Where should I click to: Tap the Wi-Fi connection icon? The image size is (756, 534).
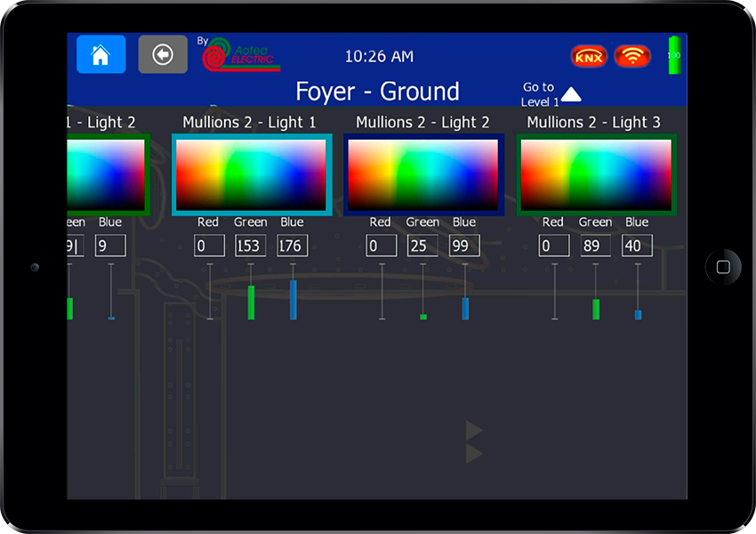point(632,56)
